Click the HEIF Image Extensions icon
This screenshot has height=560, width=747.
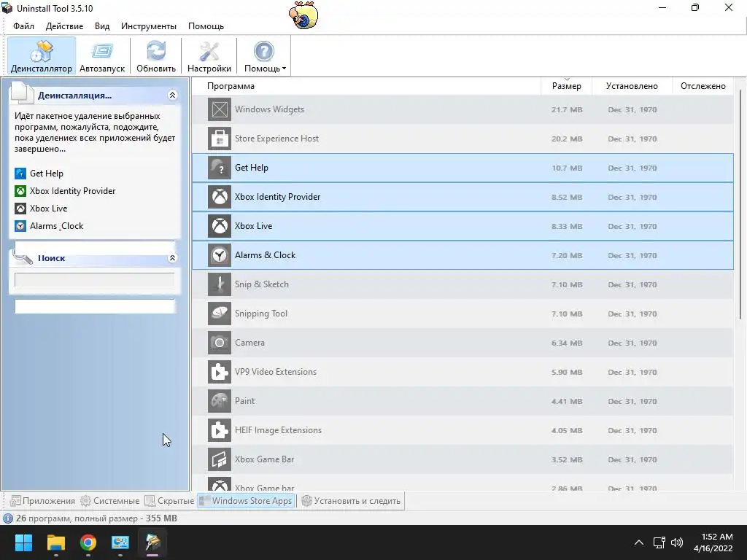click(x=220, y=430)
